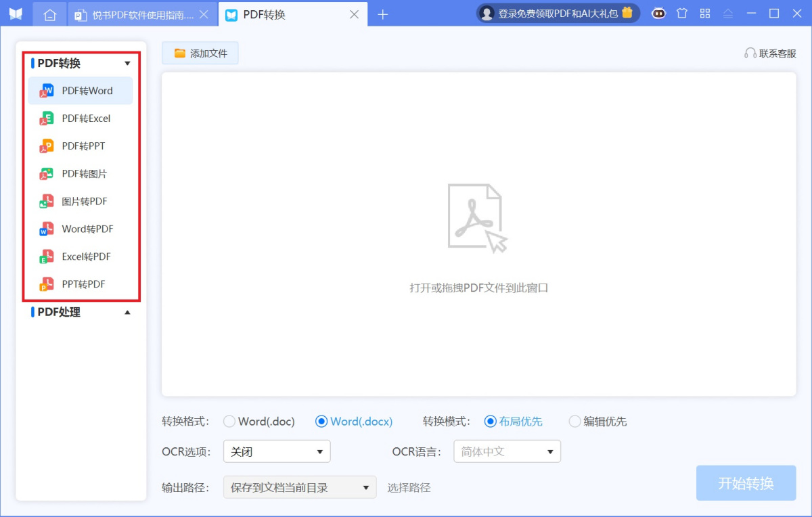Screen dimensions: 812x517
Task: Open the OCR选项 dropdown
Action: coord(276,451)
